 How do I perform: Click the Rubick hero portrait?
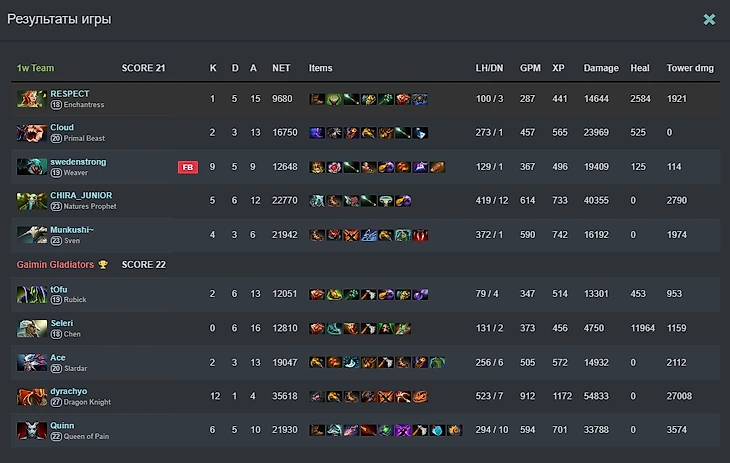coord(32,294)
